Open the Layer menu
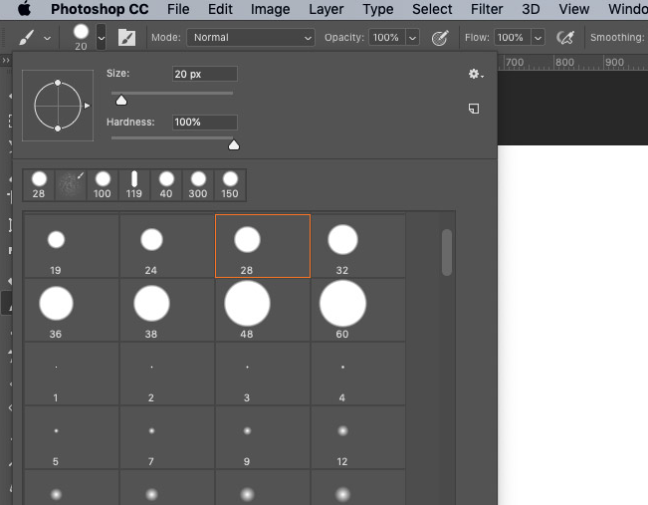 pos(326,9)
